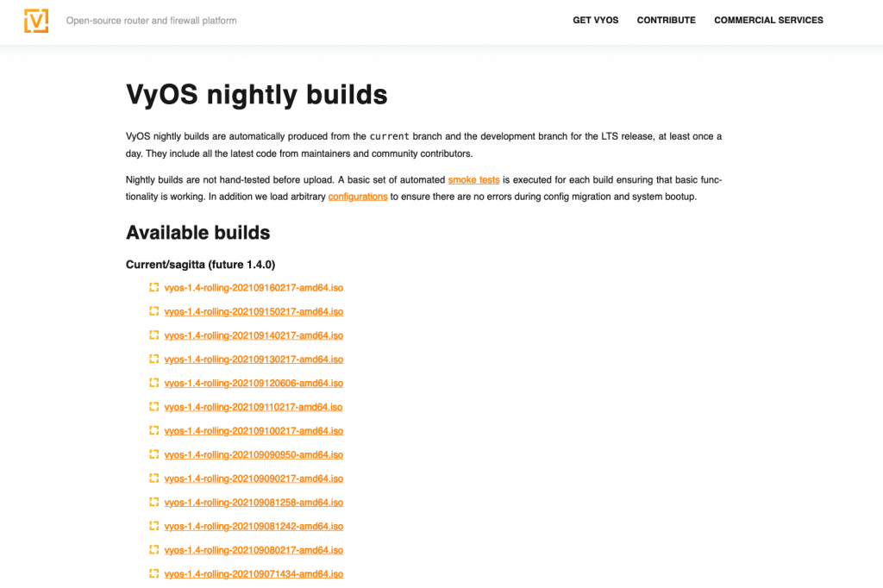This screenshot has height=588, width=883.
Task: Download vyos-1.4-rolling-202109081242-amd64.iso
Action: coord(254,526)
